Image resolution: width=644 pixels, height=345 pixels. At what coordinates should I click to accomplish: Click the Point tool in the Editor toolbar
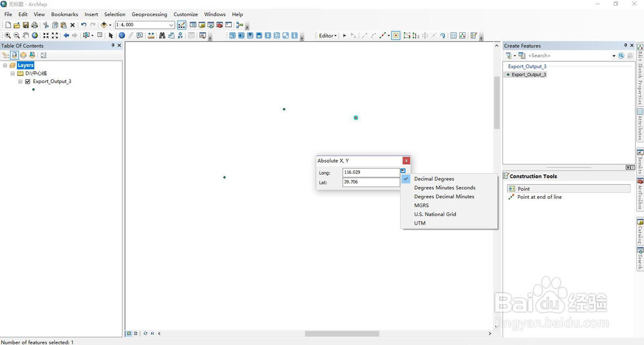coord(396,36)
